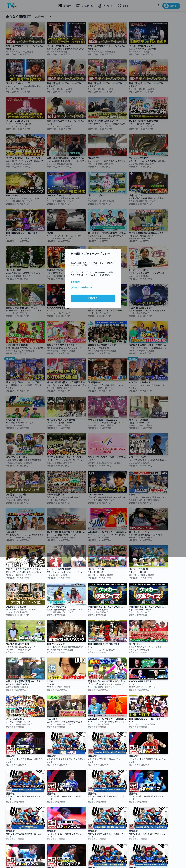Open the マンデーフットボール thumbnail
This screenshot has height=868, width=186.
point(148,370)
